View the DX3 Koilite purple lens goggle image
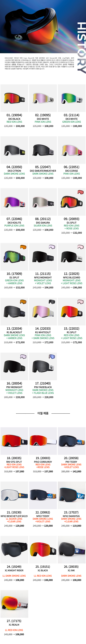86x644 pixels. pos(14,202)
